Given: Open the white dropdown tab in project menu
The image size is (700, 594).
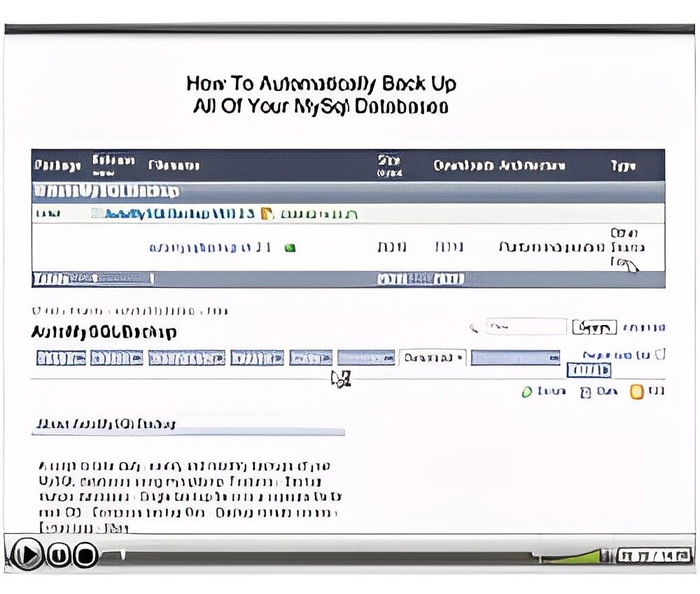Looking at the screenshot, I should (x=433, y=358).
